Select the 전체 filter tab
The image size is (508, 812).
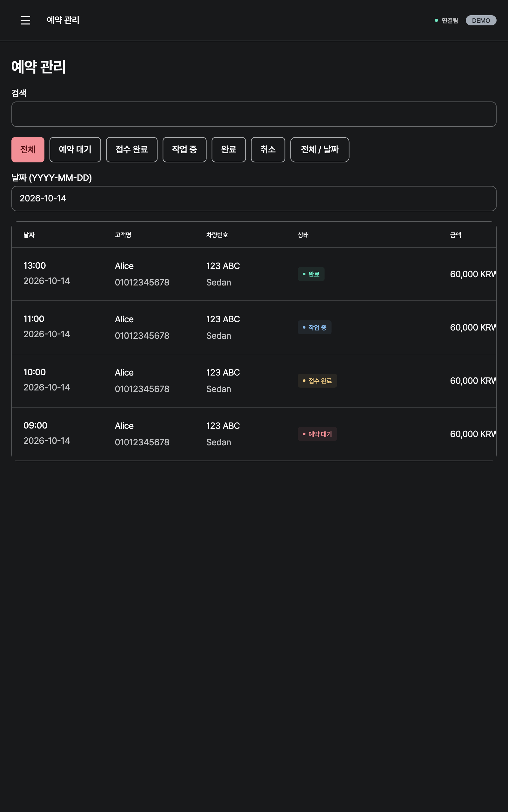click(28, 150)
